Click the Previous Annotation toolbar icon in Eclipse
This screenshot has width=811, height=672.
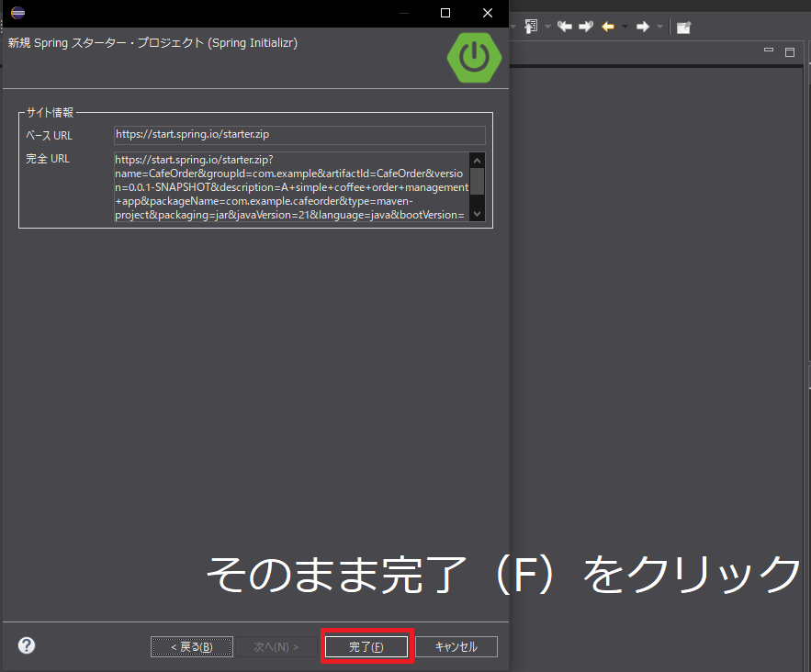tap(531, 27)
